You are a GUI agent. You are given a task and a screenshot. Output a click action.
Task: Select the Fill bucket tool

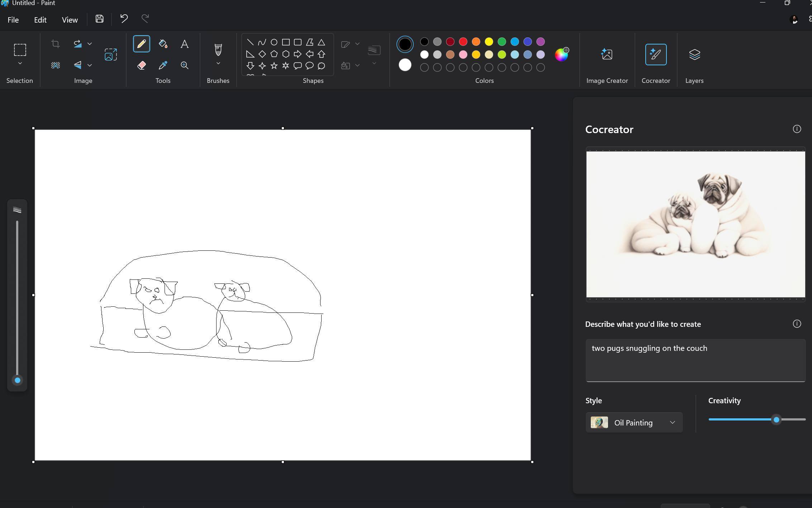pos(163,44)
